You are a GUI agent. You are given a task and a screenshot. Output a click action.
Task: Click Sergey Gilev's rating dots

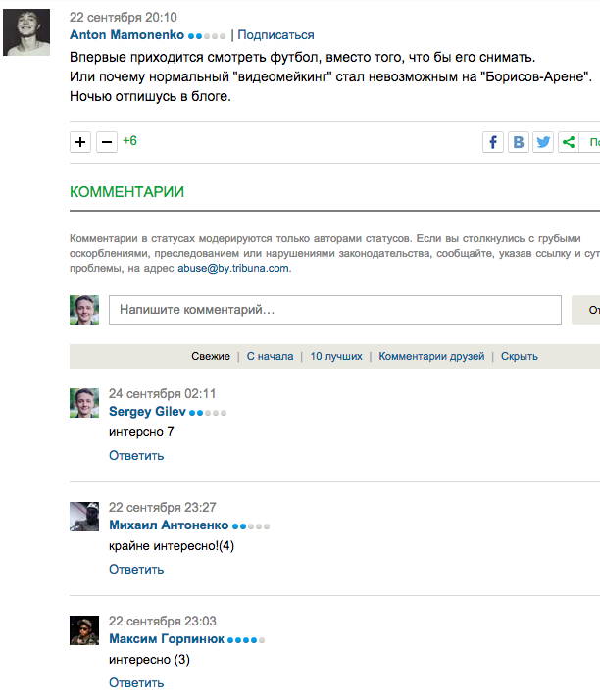[208, 413]
